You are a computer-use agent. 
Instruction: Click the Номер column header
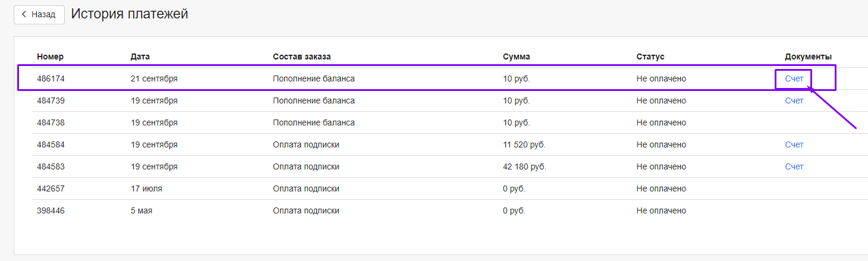(50, 56)
